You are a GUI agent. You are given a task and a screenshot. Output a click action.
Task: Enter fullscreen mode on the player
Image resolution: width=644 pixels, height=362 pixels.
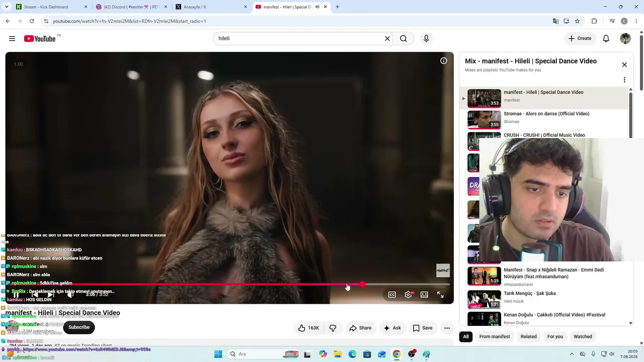440,295
